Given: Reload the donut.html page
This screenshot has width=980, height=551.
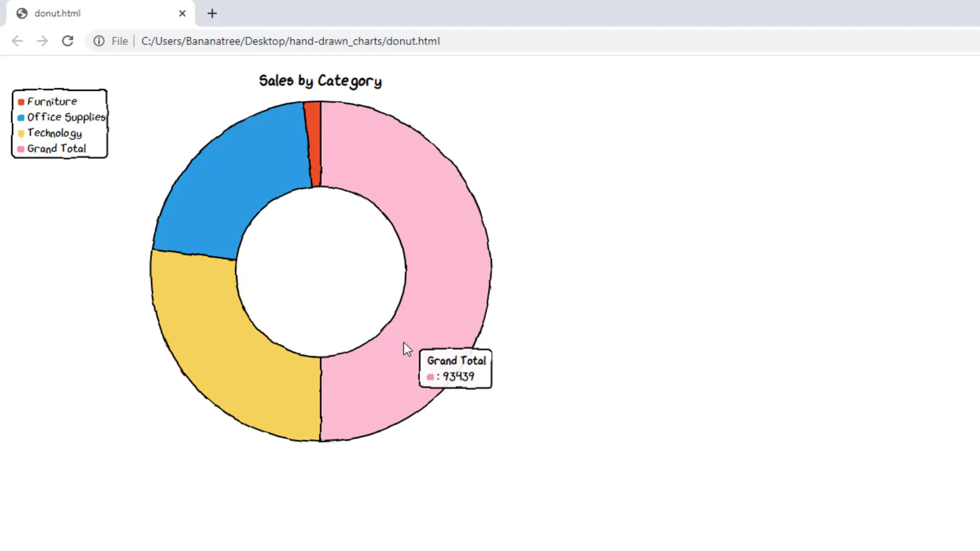Looking at the screenshot, I should (x=67, y=41).
